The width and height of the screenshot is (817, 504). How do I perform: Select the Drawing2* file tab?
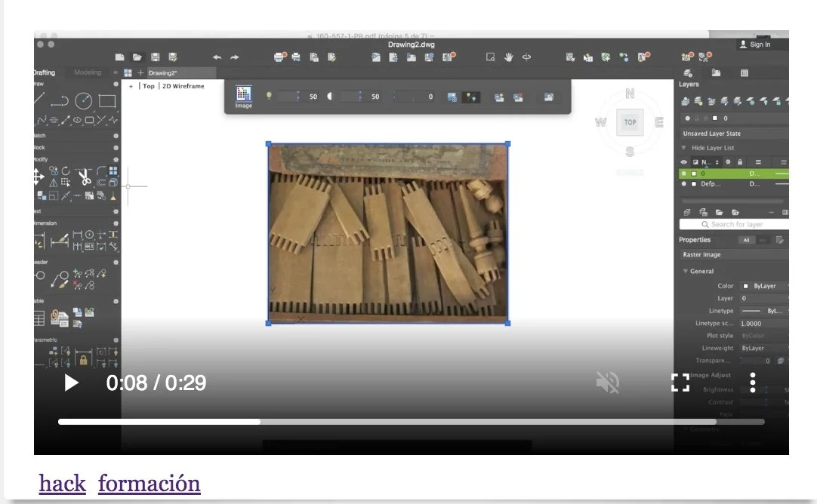click(x=163, y=73)
